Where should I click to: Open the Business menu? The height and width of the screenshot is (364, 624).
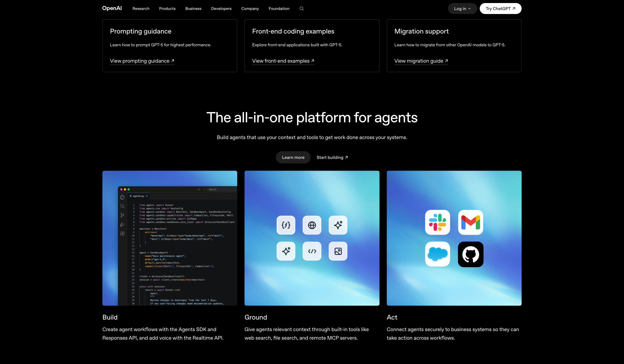(193, 9)
